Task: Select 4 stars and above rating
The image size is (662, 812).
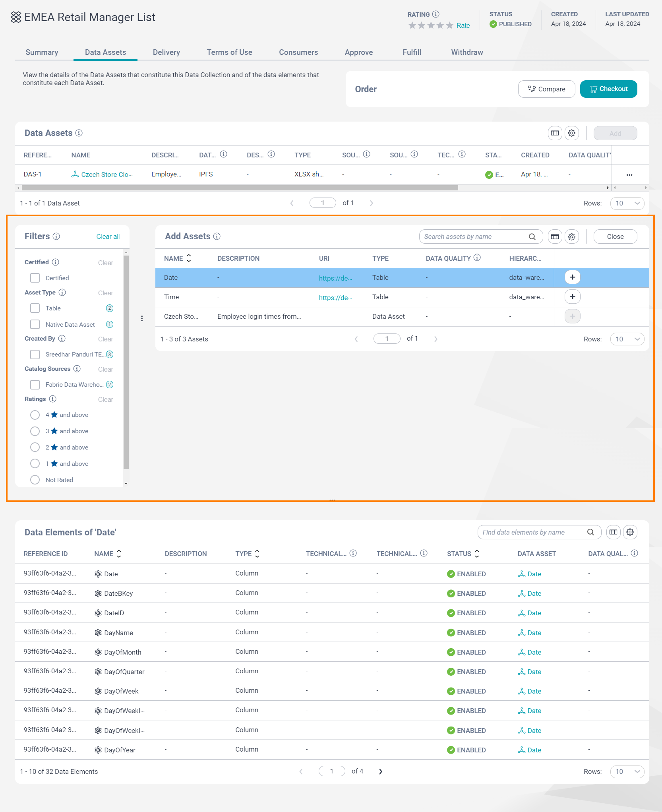Action: coord(35,415)
